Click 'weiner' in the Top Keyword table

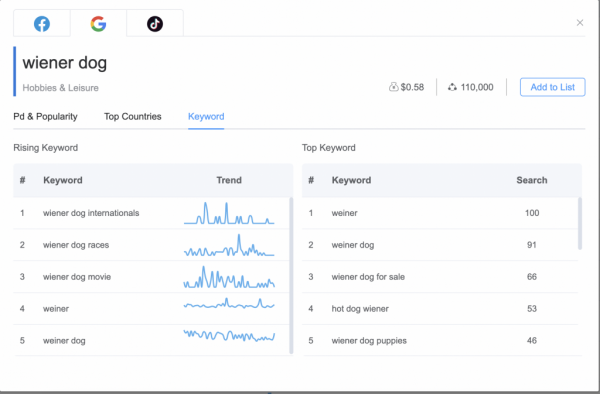(x=344, y=213)
